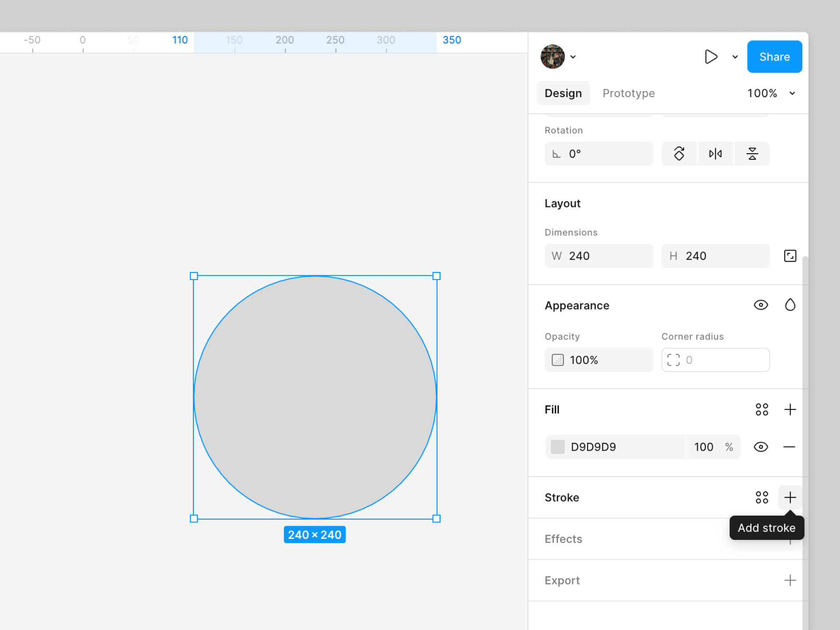Open the user avatar dropdown chevron
The width and height of the screenshot is (840, 630).
(573, 57)
